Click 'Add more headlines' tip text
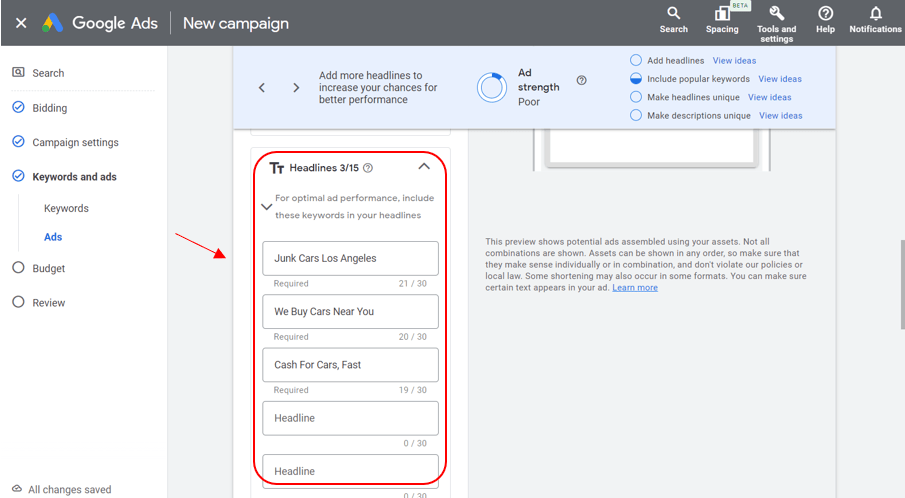Viewport: 905px width, 498px height. [378, 88]
